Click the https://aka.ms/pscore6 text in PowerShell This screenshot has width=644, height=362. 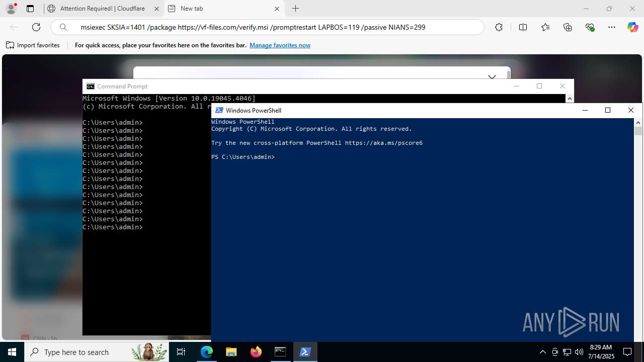384,143
